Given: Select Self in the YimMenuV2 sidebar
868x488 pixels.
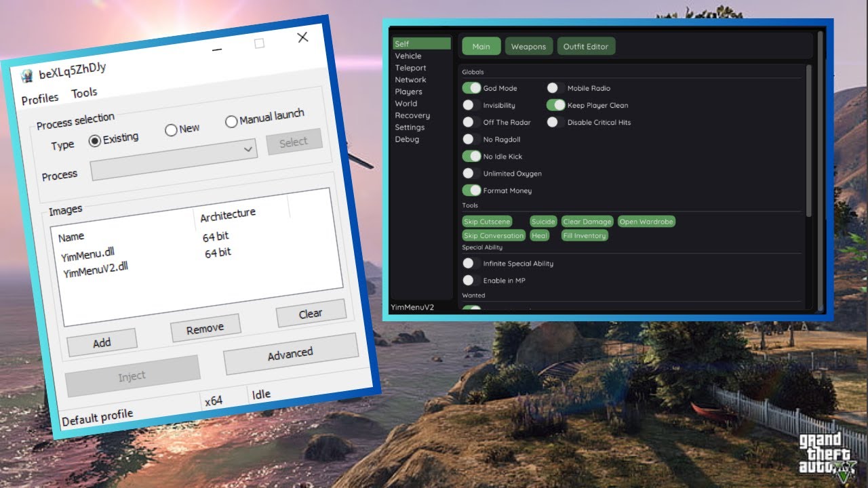Looking at the screenshot, I should pyautogui.click(x=422, y=44).
